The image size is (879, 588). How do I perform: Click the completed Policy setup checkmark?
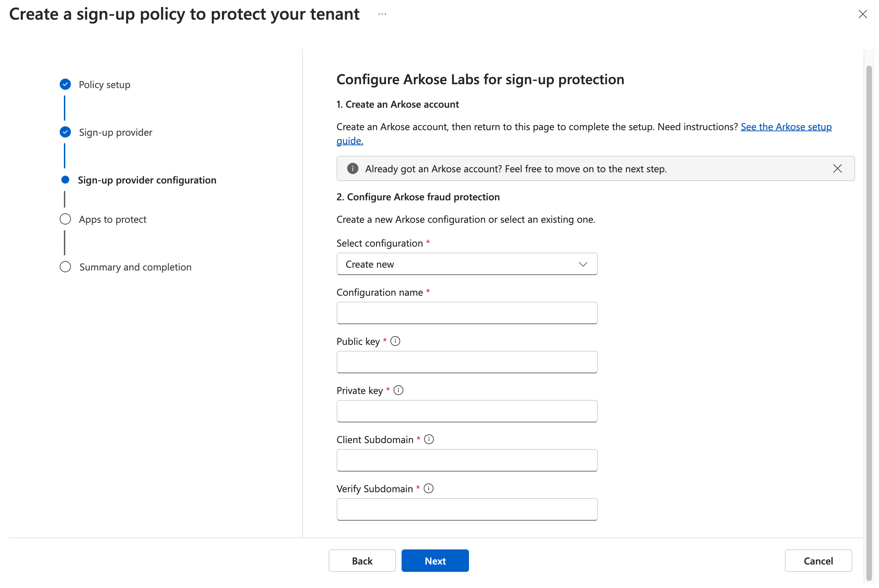point(65,84)
